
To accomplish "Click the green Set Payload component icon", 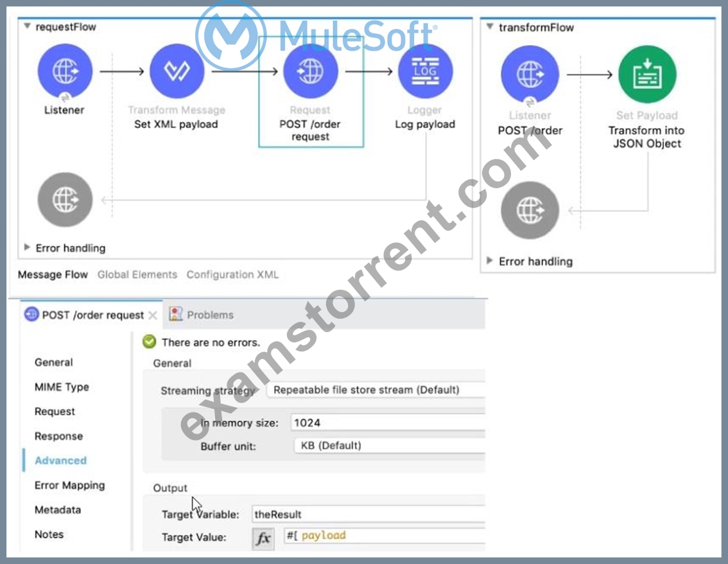I will tap(647, 75).
